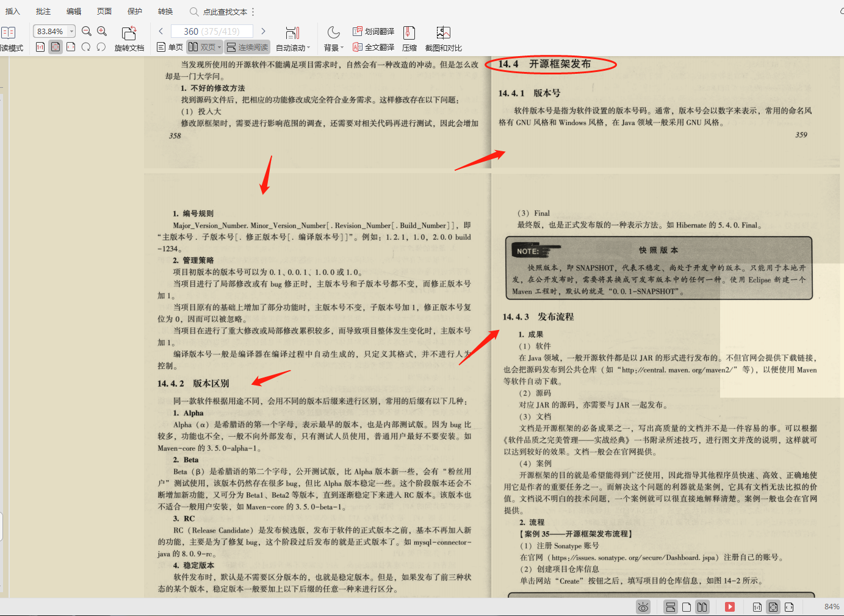The height and width of the screenshot is (616, 844).
Task: Open the convert (转换) menu
Action: (165, 10)
